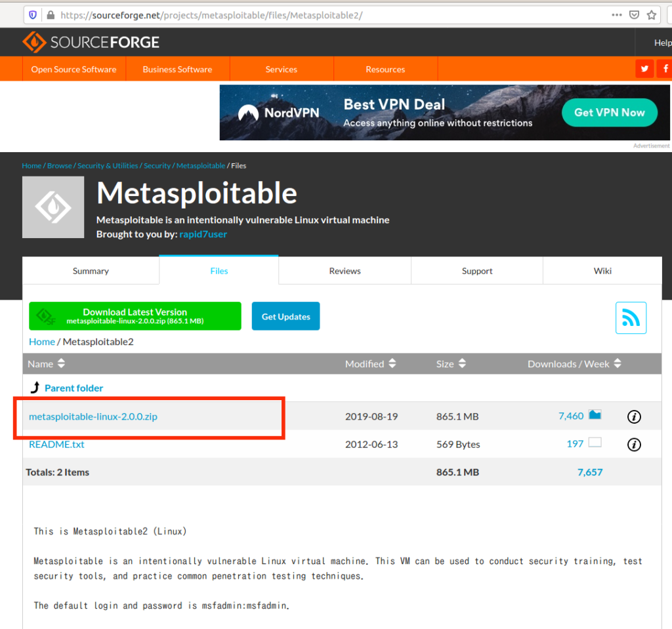Select the Files tab
672x629 pixels.
219,271
